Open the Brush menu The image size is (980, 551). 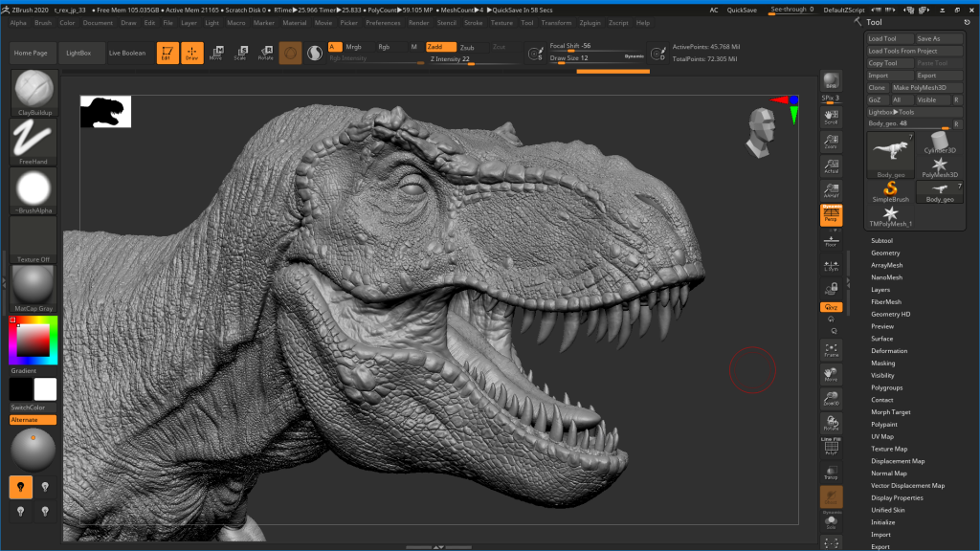(43, 23)
